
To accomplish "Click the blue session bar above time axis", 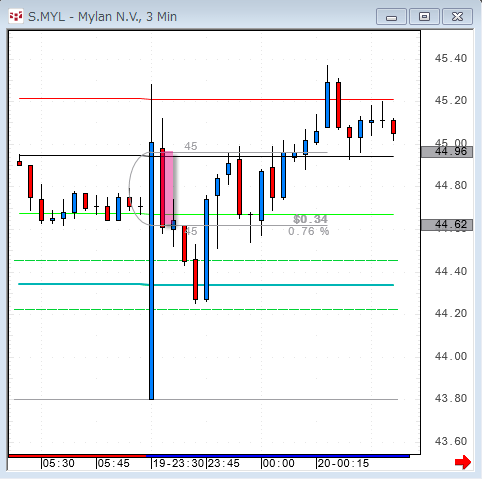I will (278, 456).
